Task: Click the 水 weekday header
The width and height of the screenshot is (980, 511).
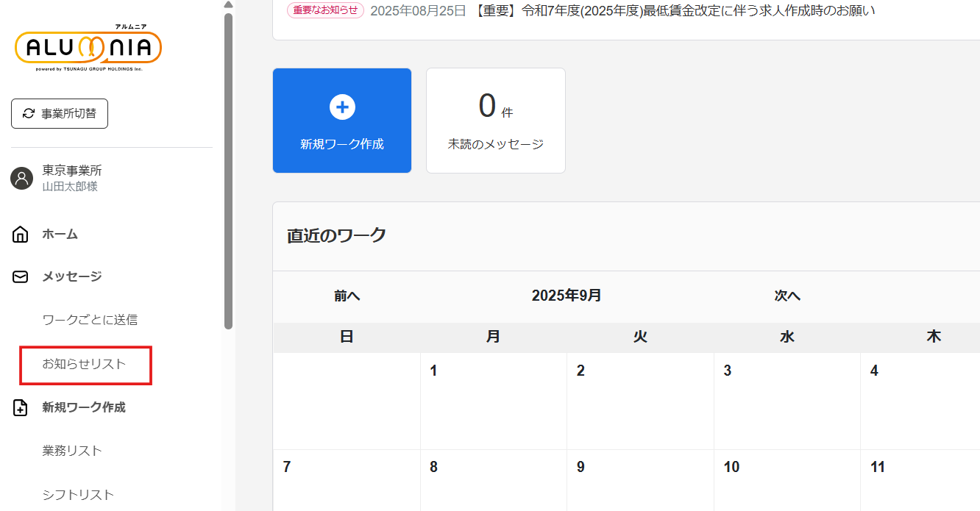Action: coord(787,337)
